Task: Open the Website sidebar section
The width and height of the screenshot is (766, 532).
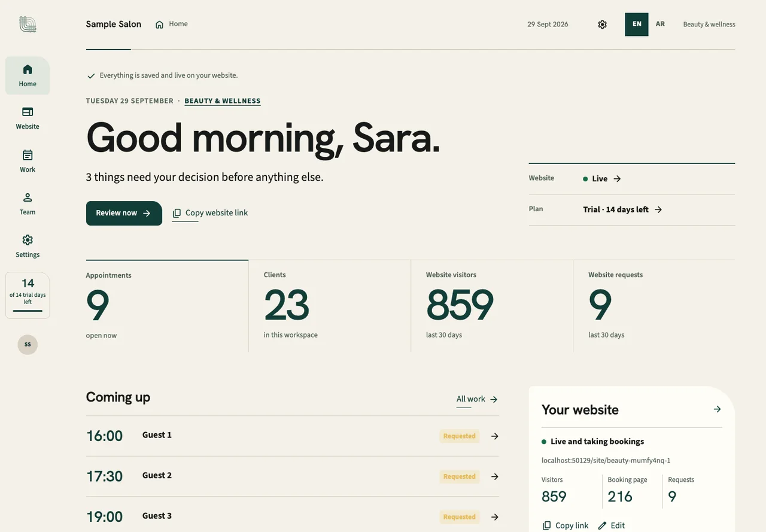Action: [x=28, y=118]
